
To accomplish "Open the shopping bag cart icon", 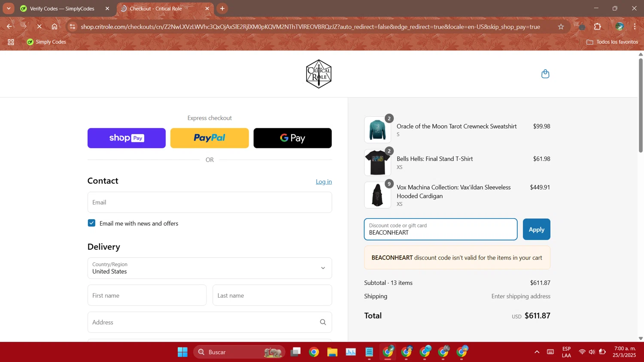I will click(x=545, y=74).
